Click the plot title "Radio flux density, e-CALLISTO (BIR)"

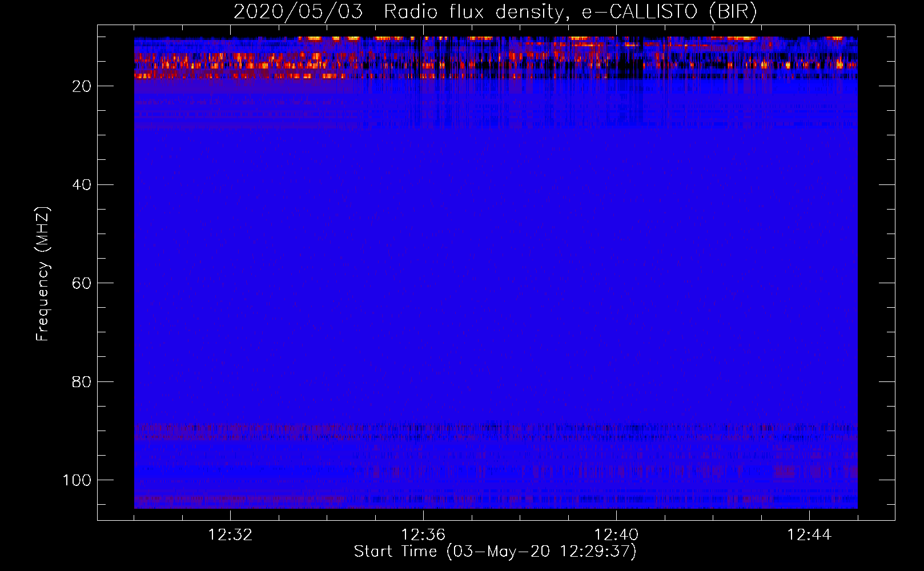coord(570,11)
